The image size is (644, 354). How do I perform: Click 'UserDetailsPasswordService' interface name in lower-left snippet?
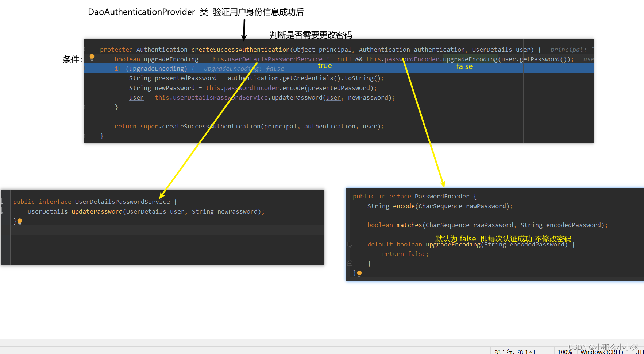coord(122,202)
